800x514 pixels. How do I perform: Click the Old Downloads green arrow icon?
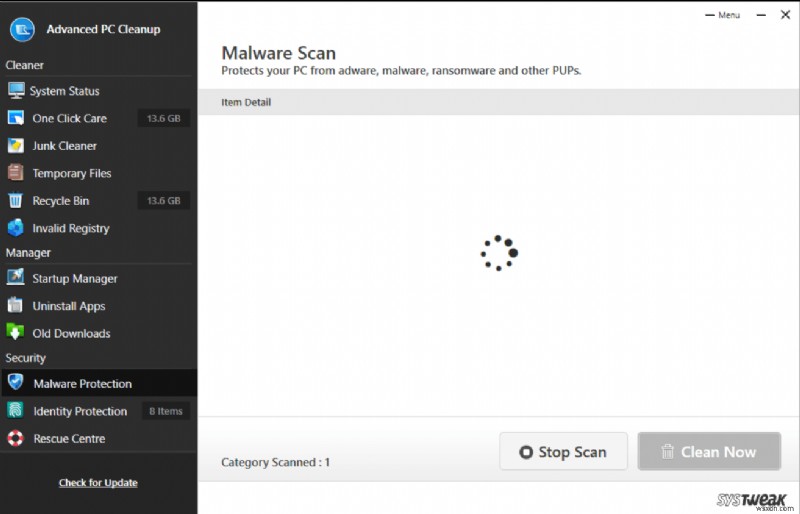coord(15,333)
